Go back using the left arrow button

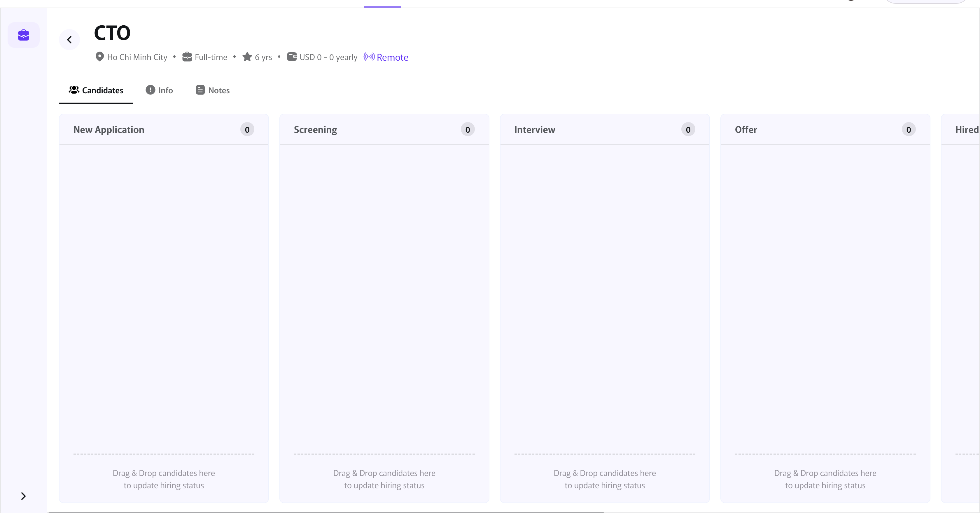69,40
